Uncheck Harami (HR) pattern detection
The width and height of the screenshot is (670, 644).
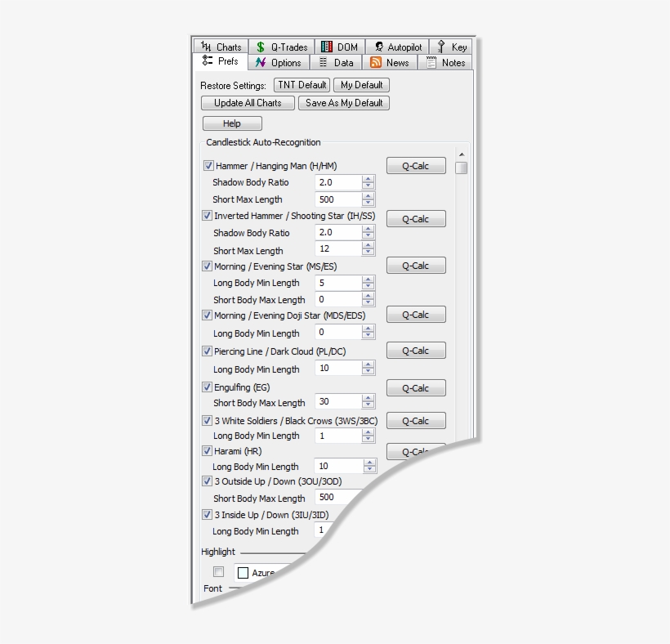(x=207, y=450)
